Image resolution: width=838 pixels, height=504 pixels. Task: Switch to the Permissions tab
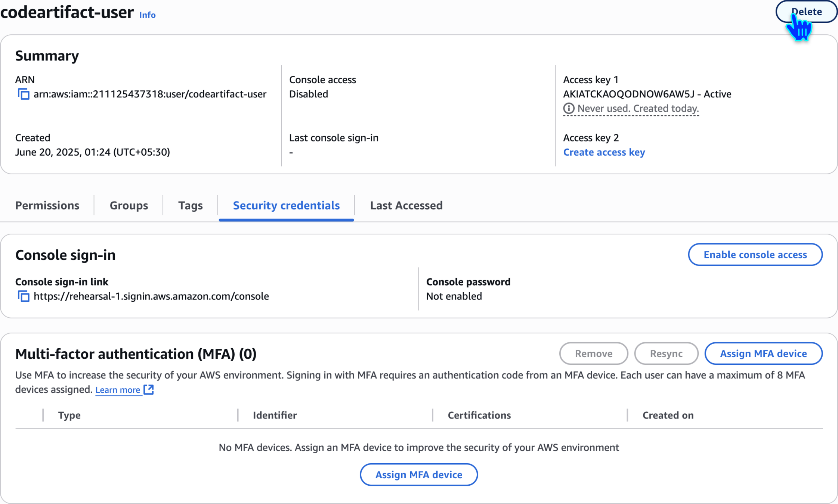tap(47, 205)
